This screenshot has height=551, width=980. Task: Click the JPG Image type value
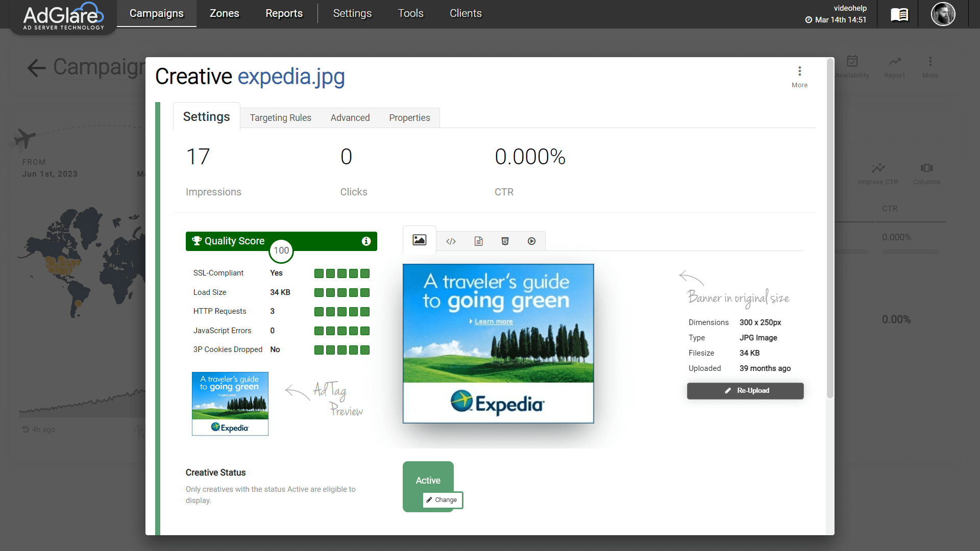[758, 338]
